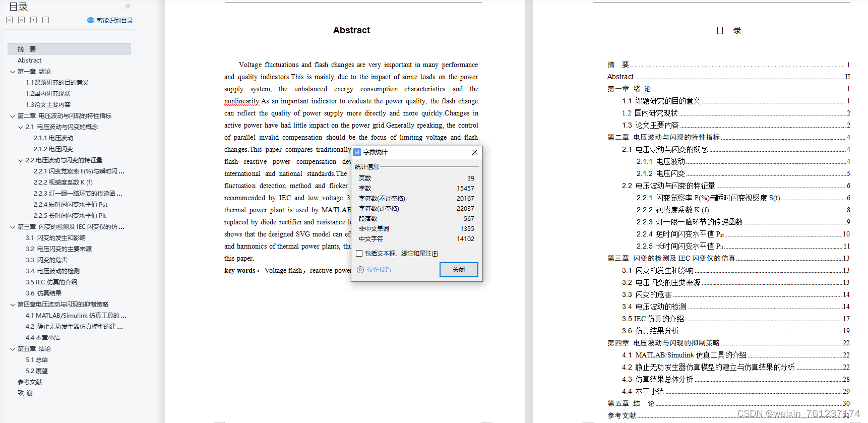Collapse 2.1 电压波动与闪变的概念 node
Viewport: 868px width, 423px height.
[21, 127]
